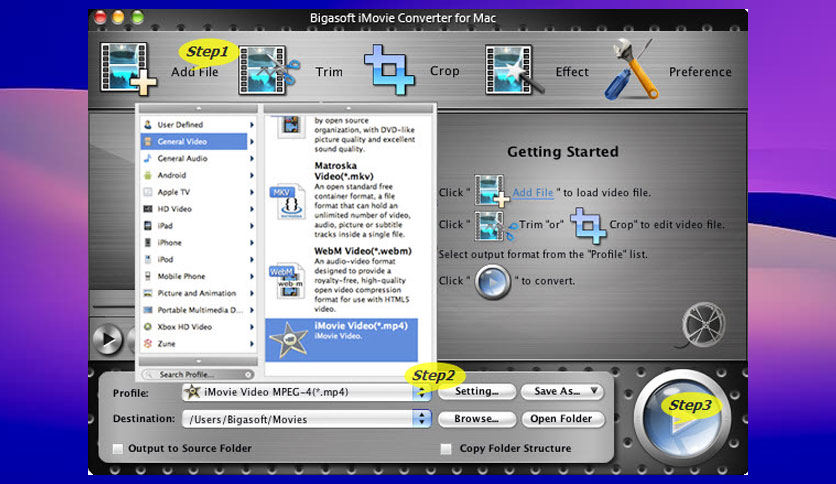Viewport: 836px width, 484px height.
Task: Open the Destination dropdown arrows
Action: click(x=421, y=418)
